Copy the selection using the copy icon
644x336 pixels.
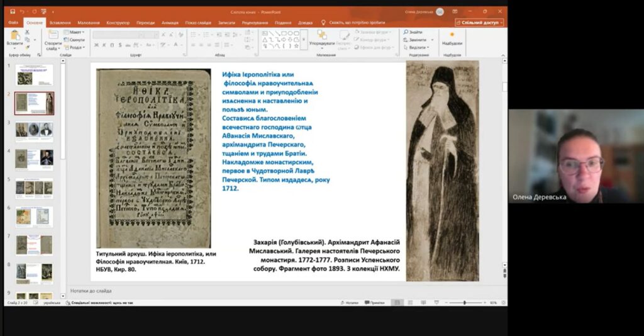28,40
